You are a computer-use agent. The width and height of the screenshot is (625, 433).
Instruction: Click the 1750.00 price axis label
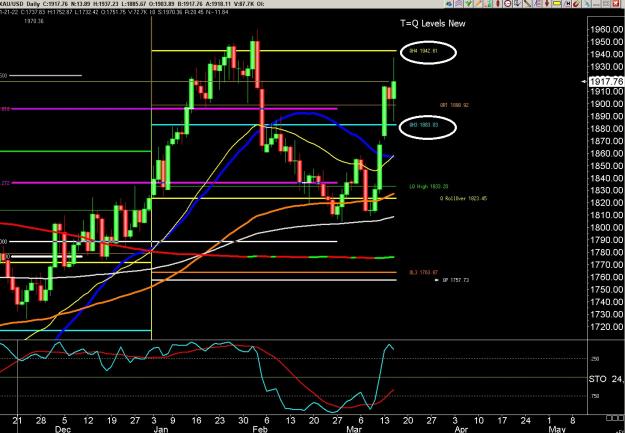(x=606, y=289)
